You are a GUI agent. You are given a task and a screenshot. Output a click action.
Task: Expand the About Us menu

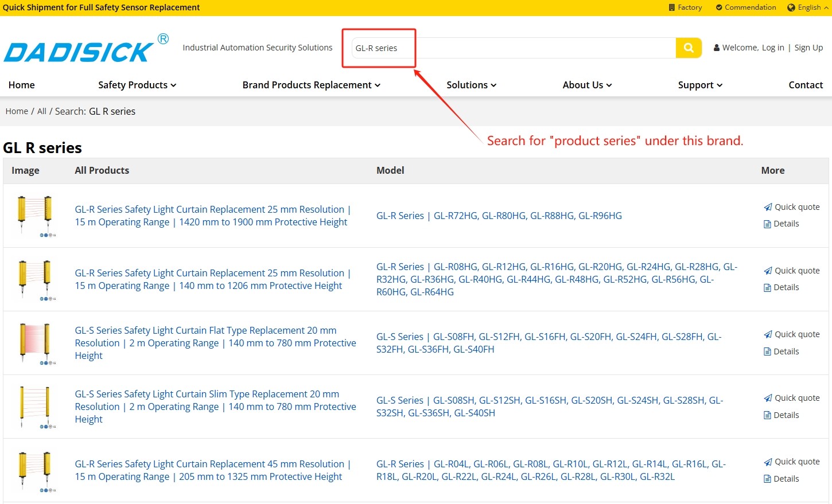(587, 85)
